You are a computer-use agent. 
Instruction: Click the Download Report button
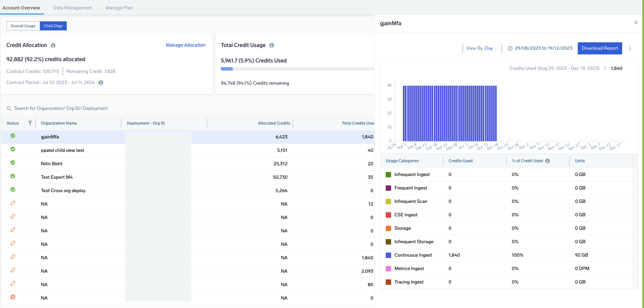[600, 48]
